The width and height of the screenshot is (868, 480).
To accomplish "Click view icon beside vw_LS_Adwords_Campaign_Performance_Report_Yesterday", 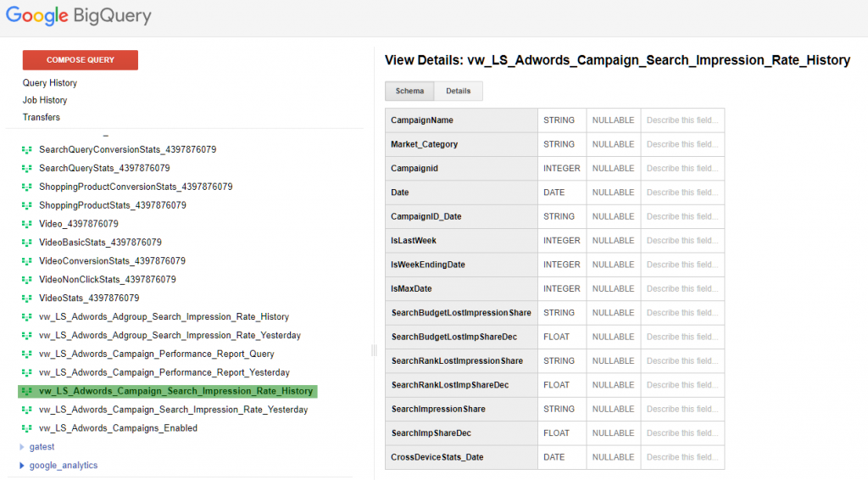I will [26, 372].
